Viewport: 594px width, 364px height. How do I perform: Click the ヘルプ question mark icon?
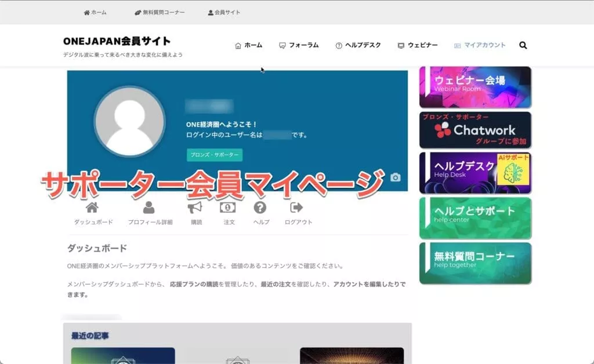click(x=260, y=208)
